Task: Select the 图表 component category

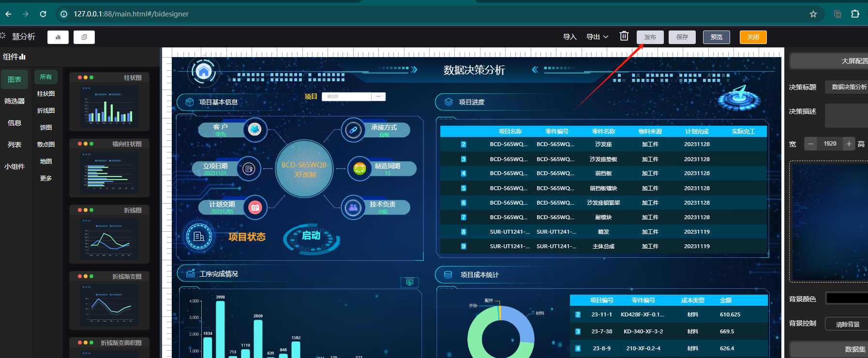Action: [15, 79]
